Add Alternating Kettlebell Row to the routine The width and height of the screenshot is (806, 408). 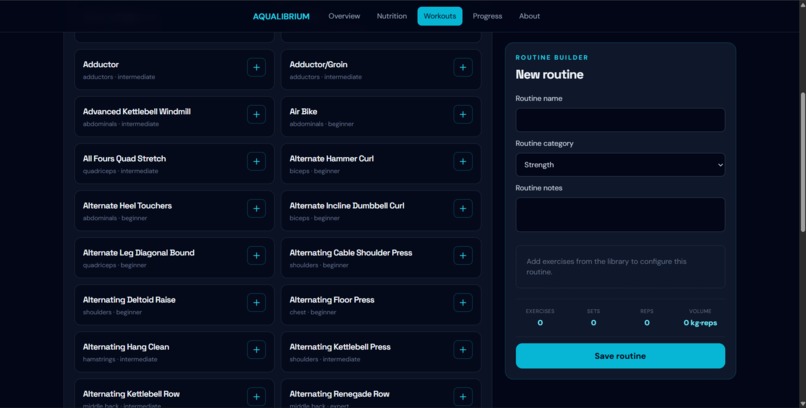[x=257, y=397]
